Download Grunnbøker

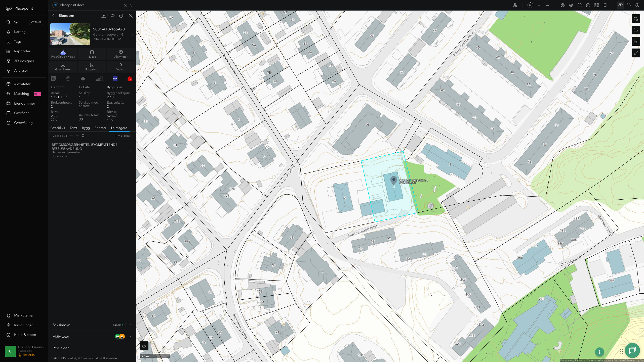click(63, 67)
